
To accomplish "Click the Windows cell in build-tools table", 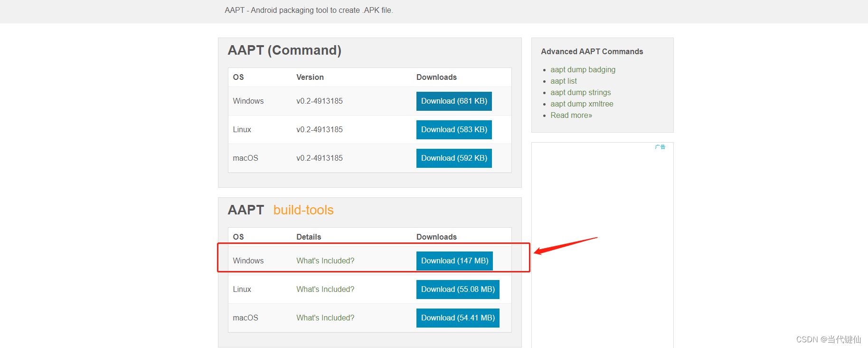I will pos(248,261).
